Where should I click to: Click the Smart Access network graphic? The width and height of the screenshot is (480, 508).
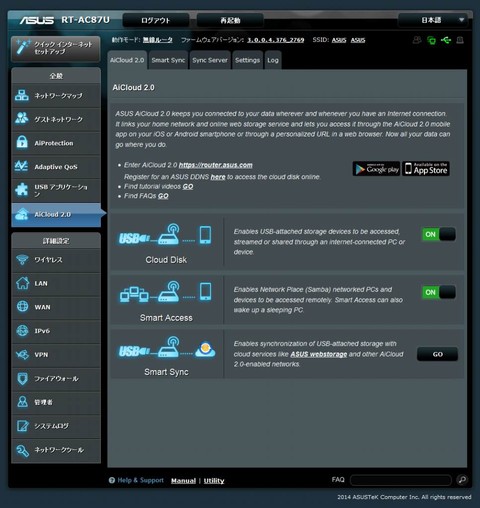pos(165,292)
